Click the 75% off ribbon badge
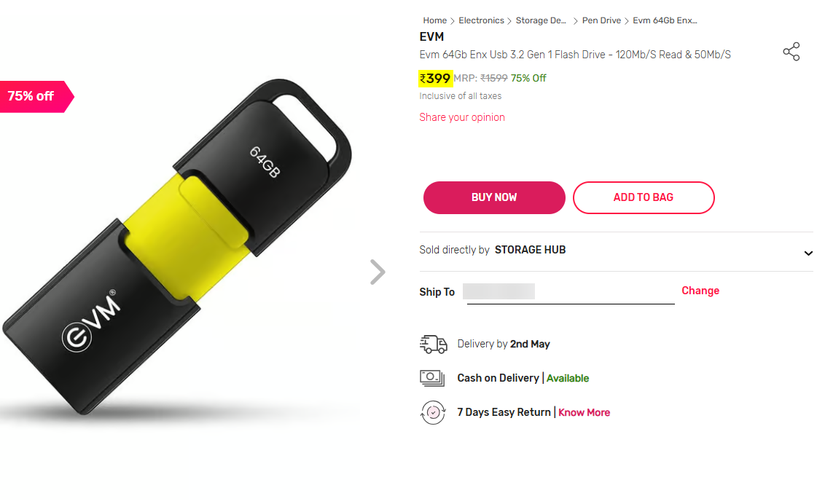This screenshot has height=504, width=817. click(36, 96)
